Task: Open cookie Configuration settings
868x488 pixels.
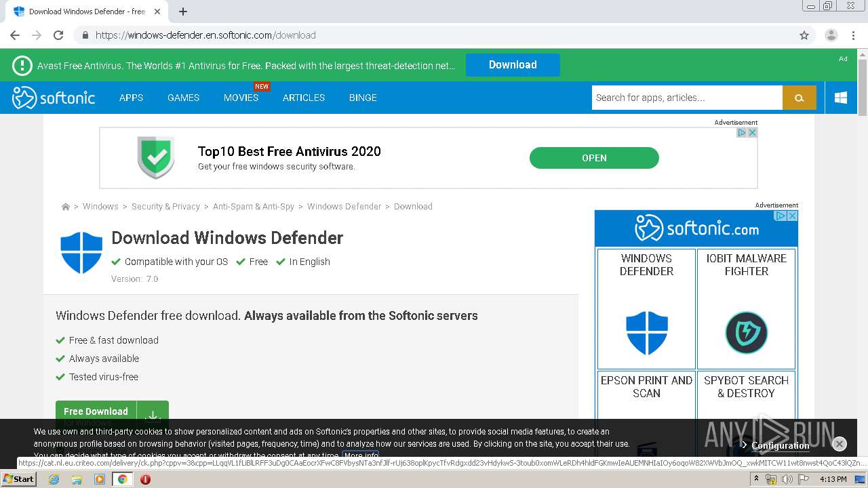Action: (780, 445)
